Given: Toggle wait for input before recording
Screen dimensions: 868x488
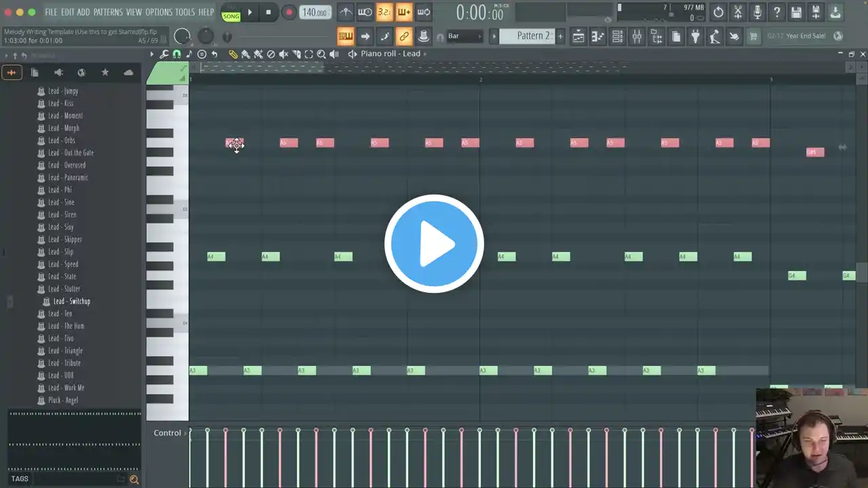Looking at the screenshot, I should tap(365, 12).
